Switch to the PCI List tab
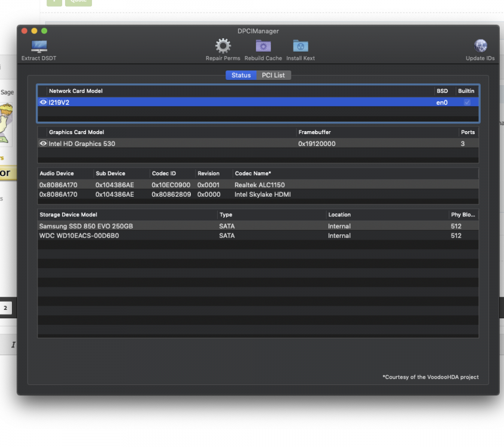 click(x=273, y=75)
